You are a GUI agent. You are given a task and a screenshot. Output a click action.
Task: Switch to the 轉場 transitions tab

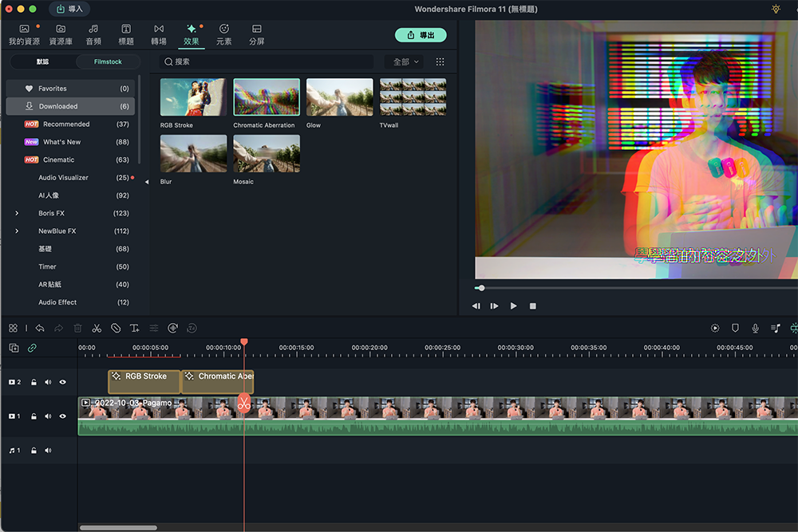tap(159, 34)
